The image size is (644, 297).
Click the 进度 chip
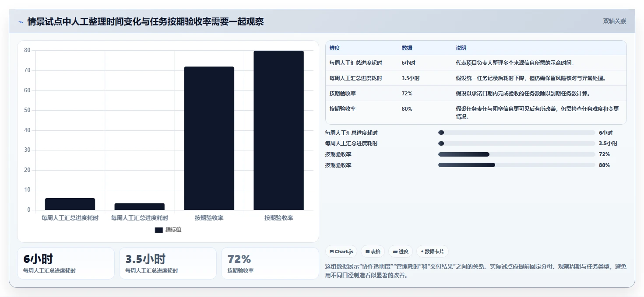(x=401, y=252)
